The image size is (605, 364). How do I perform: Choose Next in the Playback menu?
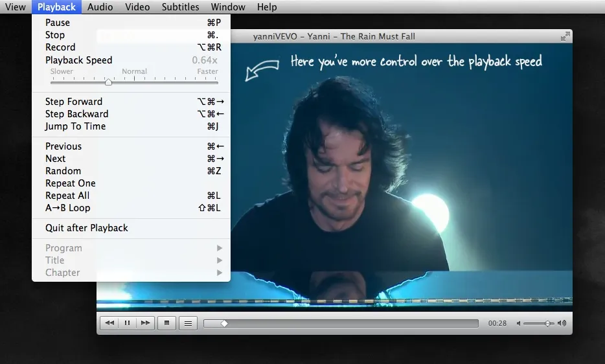click(x=131, y=159)
